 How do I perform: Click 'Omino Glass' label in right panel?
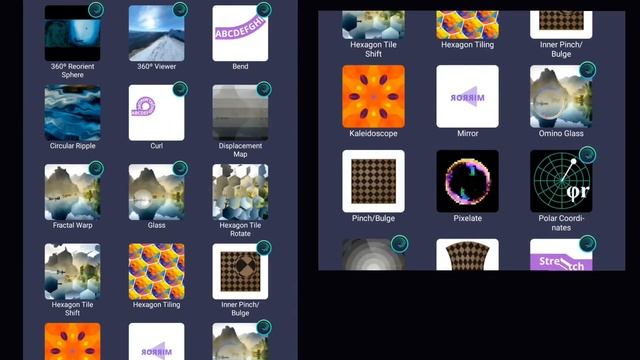tap(561, 133)
